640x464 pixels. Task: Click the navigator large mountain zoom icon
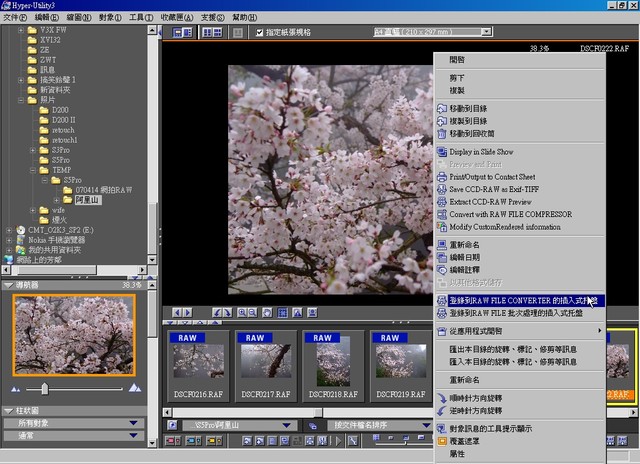pos(135,388)
